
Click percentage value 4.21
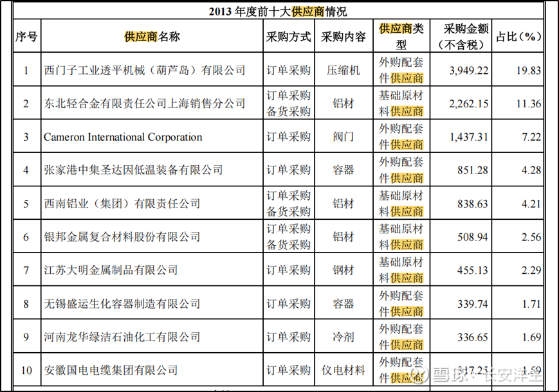pyautogui.click(x=531, y=204)
